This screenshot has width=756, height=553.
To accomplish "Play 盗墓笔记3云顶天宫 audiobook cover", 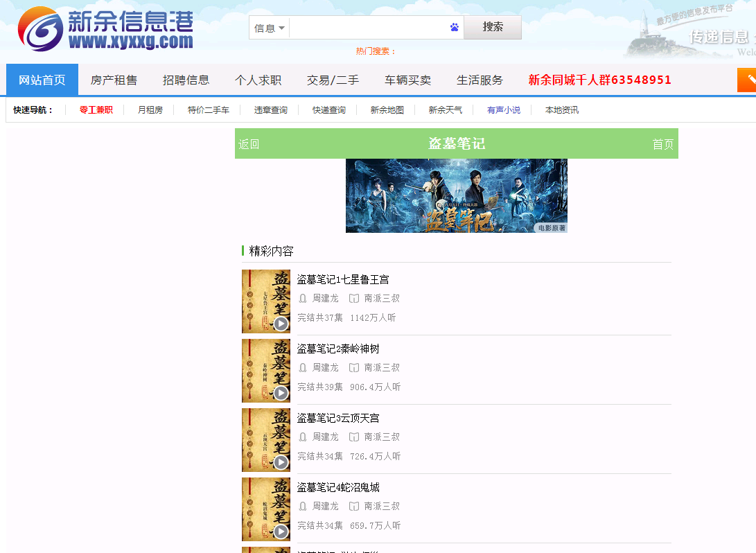I will [x=266, y=440].
